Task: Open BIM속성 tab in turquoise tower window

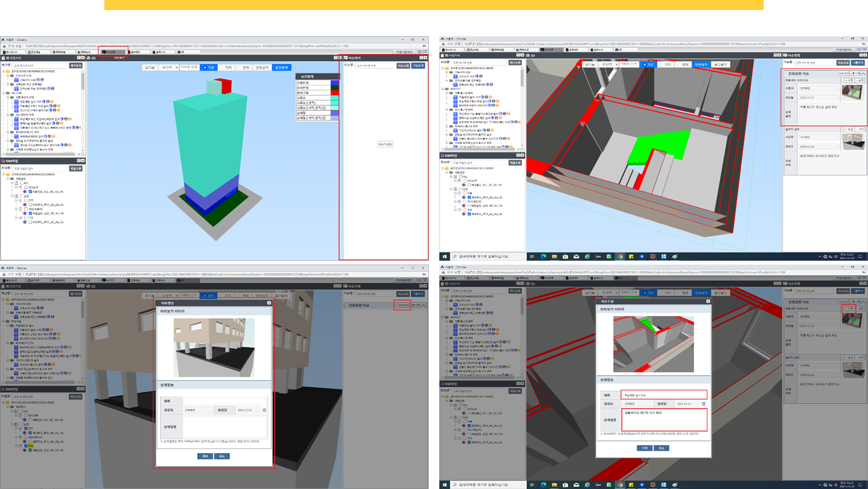Action: [x=88, y=52]
